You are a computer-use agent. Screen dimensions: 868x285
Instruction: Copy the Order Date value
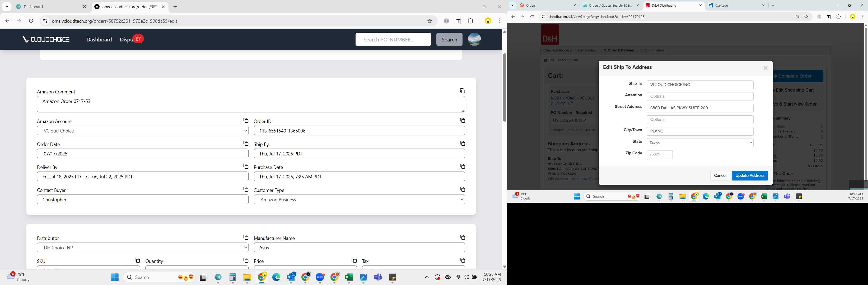[246, 143]
